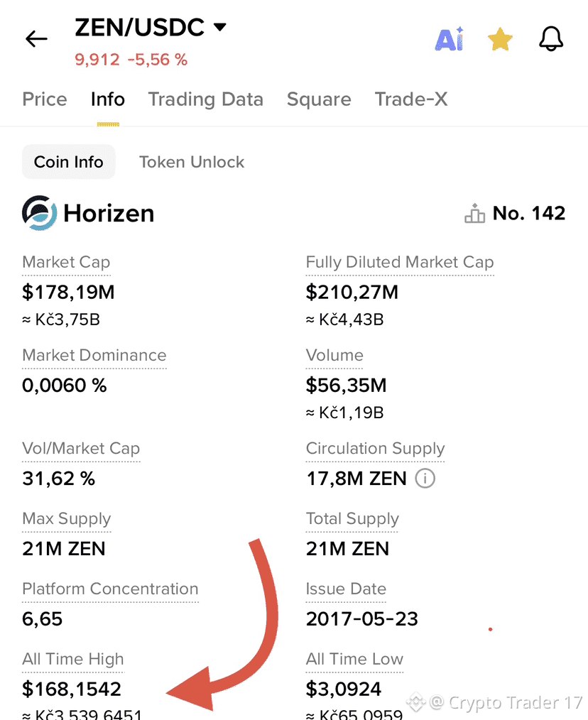
Task: Tap the star to favorite ZEN/USDC
Action: click(x=500, y=39)
